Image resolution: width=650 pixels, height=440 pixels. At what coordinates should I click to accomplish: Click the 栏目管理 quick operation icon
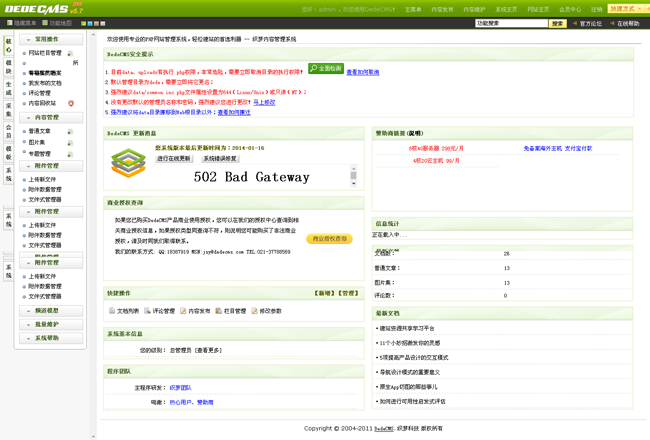[218, 311]
